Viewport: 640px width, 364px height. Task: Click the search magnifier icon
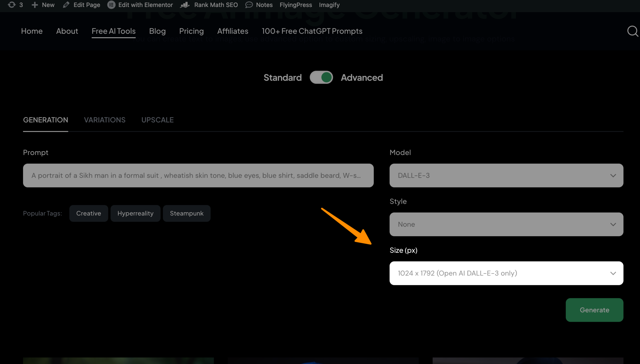[x=632, y=31]
